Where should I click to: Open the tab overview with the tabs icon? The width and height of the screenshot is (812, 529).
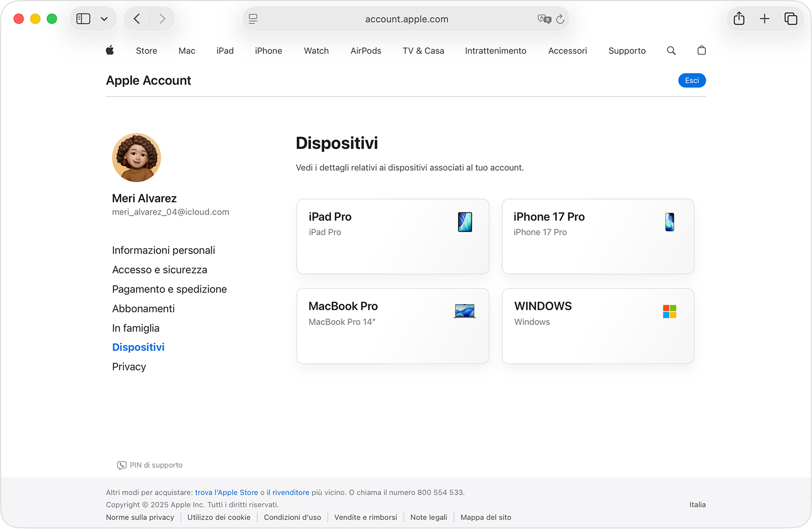point(791,18)
